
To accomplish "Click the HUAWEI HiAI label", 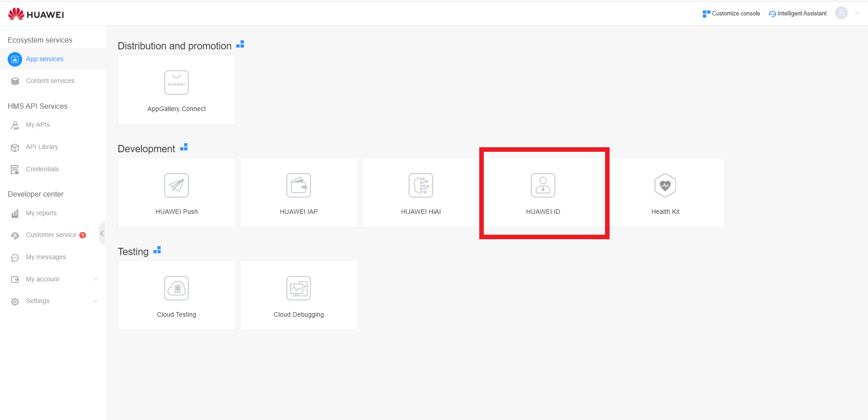I will click(421, 212).
